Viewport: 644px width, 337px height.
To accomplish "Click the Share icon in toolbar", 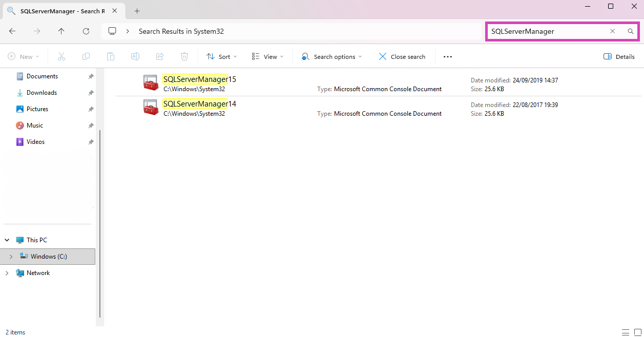I will pos(160,57).
